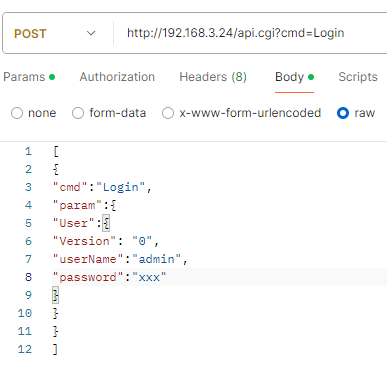387x366 pixels.
Task: Click the highlighted closing brace on line 9
Action: (56, 295)
